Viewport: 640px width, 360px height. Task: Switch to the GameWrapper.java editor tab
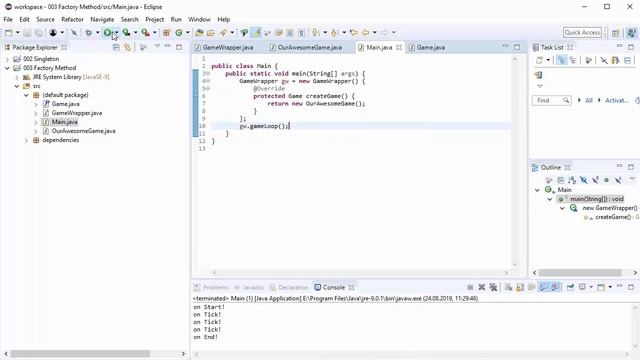click(228, 47)
